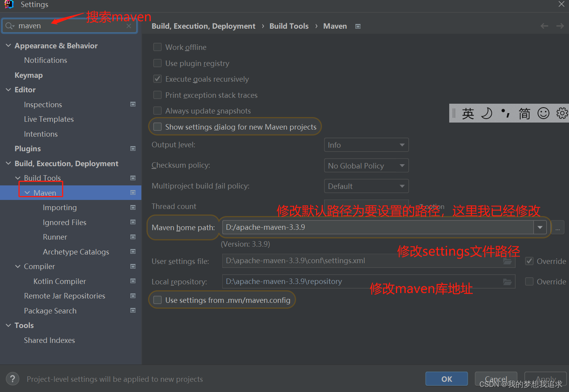
Task: Click project-level icon next to Runner
Action: click(133, 237)
